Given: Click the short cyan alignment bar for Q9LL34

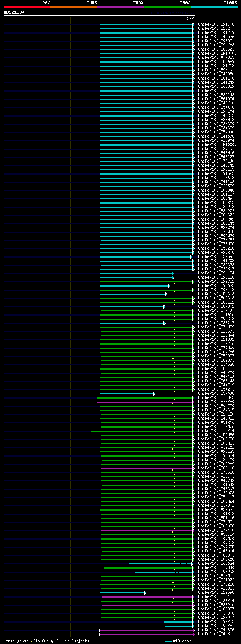Looking at the screenshot, I should point(137,273).
